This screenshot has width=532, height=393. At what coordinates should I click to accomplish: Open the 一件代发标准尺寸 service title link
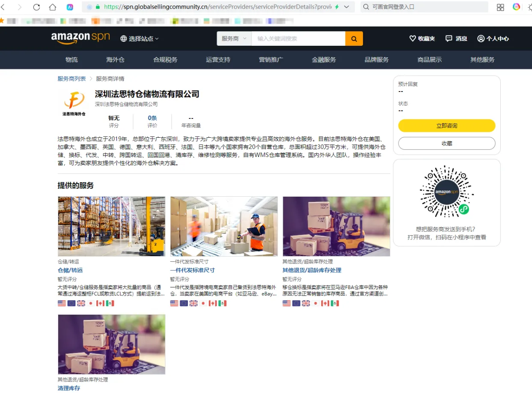tap(192, 270)
